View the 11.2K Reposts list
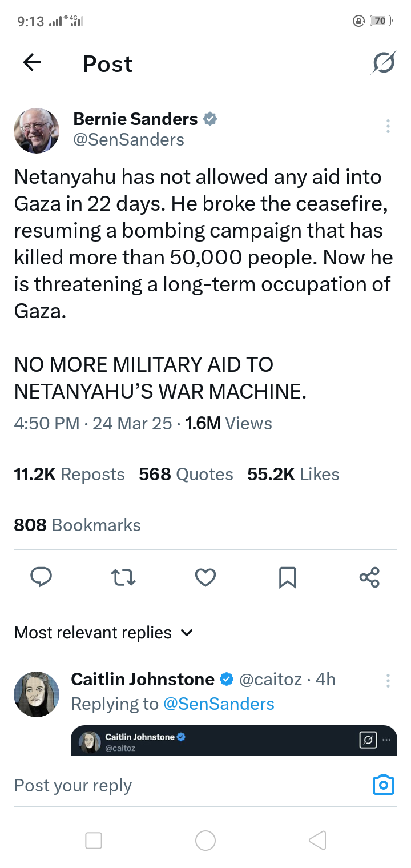This screenshot has height=868, width=411. 69,474
